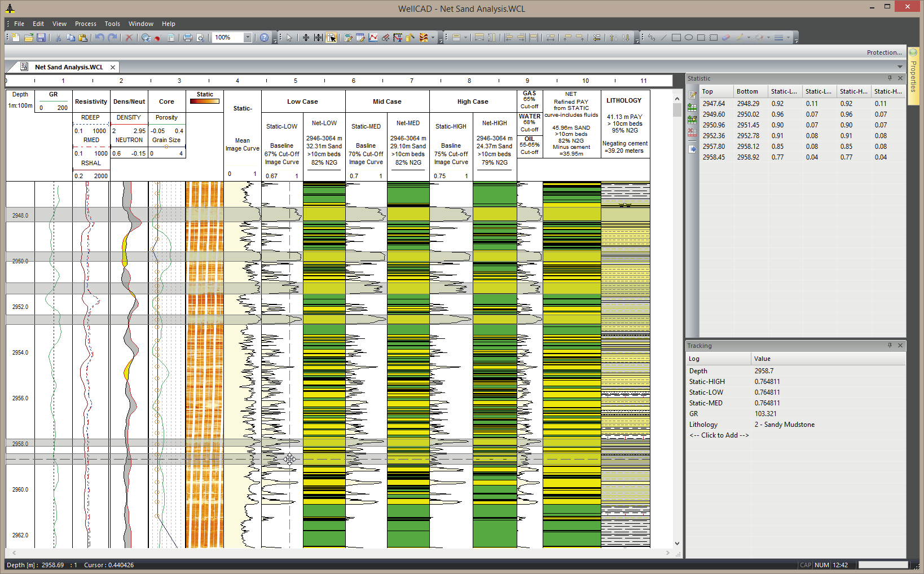The width and height of the screenshot is (924, 574).
Task: Click the Protection... button
Action: pyautogui.click(x=884, y=52)
